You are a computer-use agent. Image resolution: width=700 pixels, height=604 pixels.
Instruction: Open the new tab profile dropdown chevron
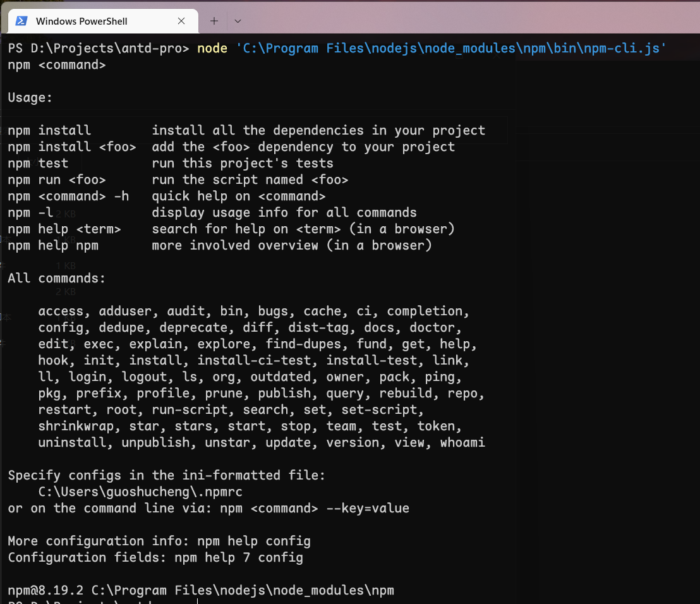click(238, 21)
